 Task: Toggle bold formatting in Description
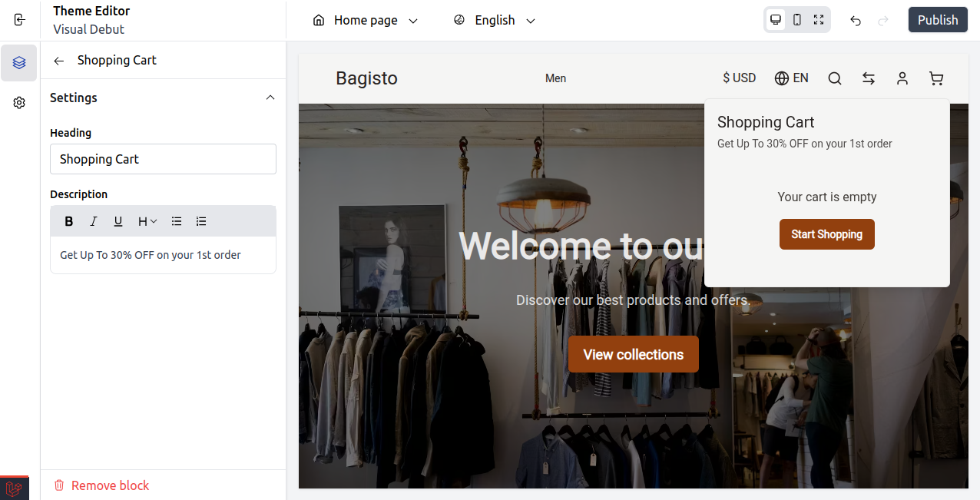pos(69,221)
